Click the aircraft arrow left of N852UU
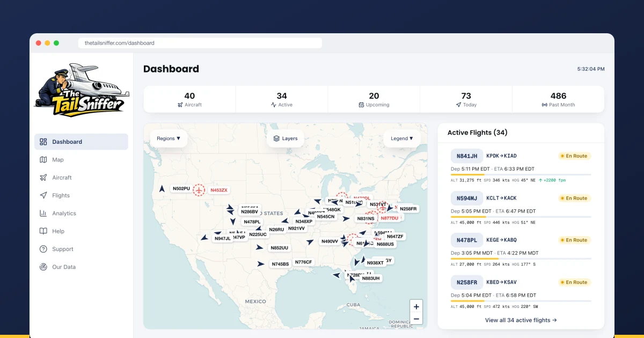The image size is (644, 338). tap(260, 248)
